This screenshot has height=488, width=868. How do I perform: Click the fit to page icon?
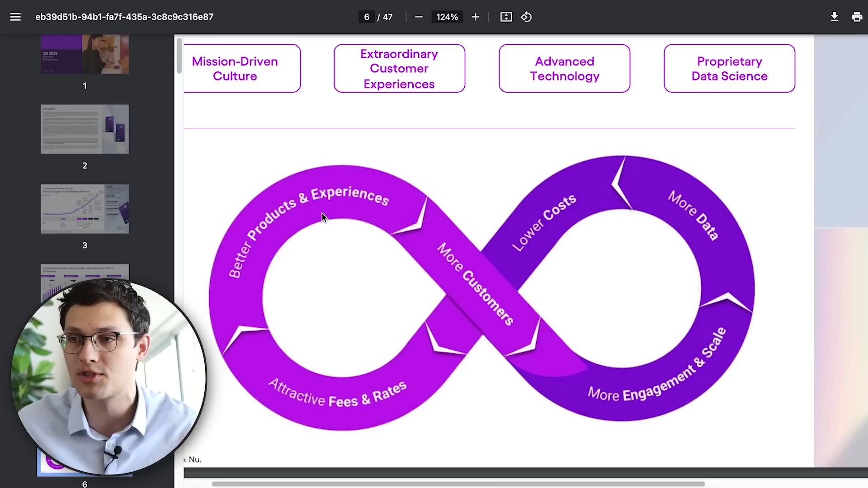pyautogui.click(x=506, y=17)
